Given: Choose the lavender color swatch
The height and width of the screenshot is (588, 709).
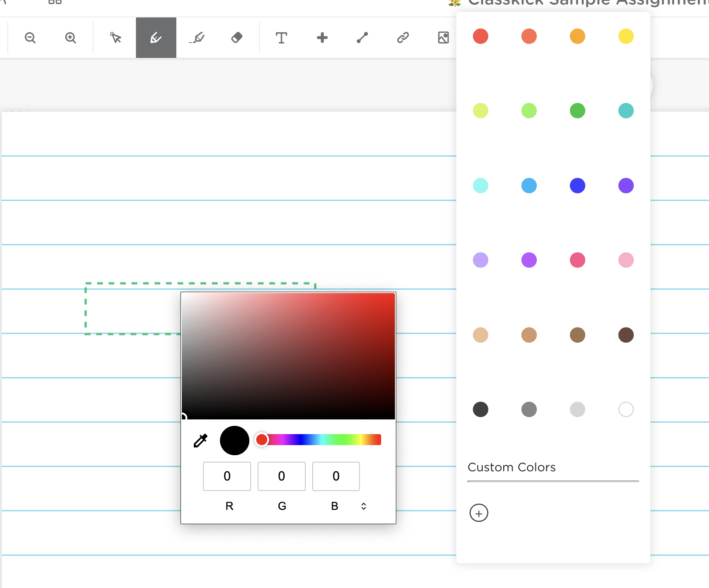Looking at the screenshot, I should [481, 260].
